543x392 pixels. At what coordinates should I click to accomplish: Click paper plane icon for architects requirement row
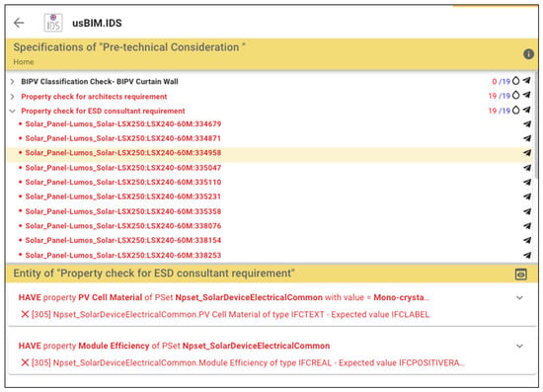[527, 95]
